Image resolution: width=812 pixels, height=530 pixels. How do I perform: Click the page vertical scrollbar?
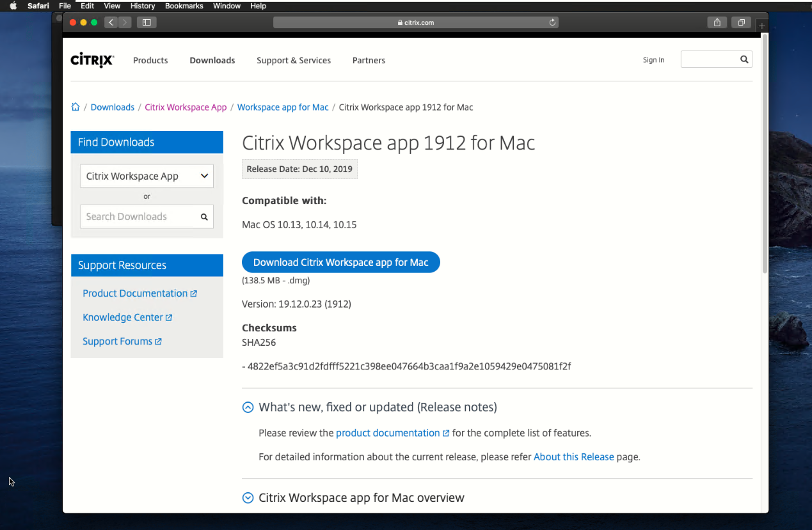[765, 153]
